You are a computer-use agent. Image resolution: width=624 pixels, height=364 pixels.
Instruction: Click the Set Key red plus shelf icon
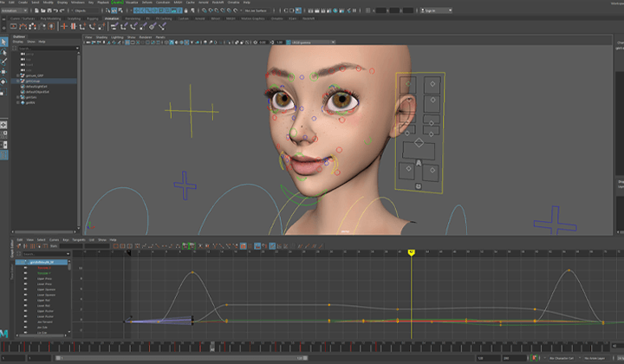pyautogui.click(x=64, y=27)
